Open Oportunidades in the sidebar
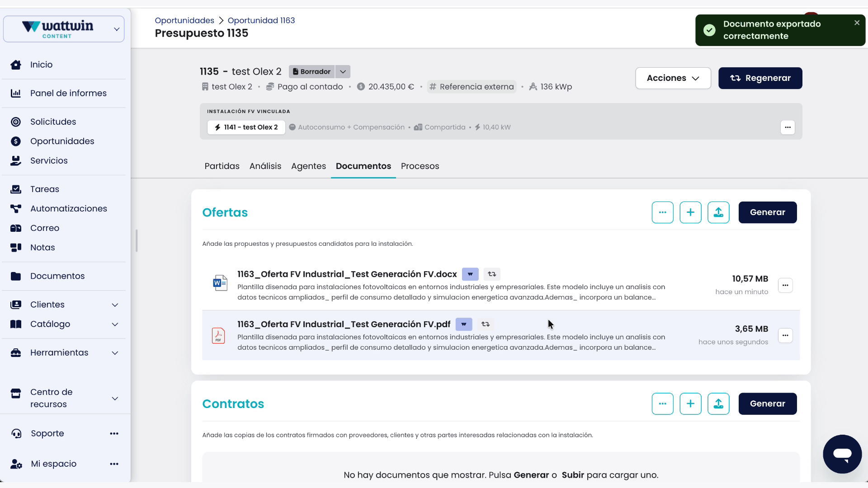The width and height of the screenshot is (868, 488). tap(63, 141)
